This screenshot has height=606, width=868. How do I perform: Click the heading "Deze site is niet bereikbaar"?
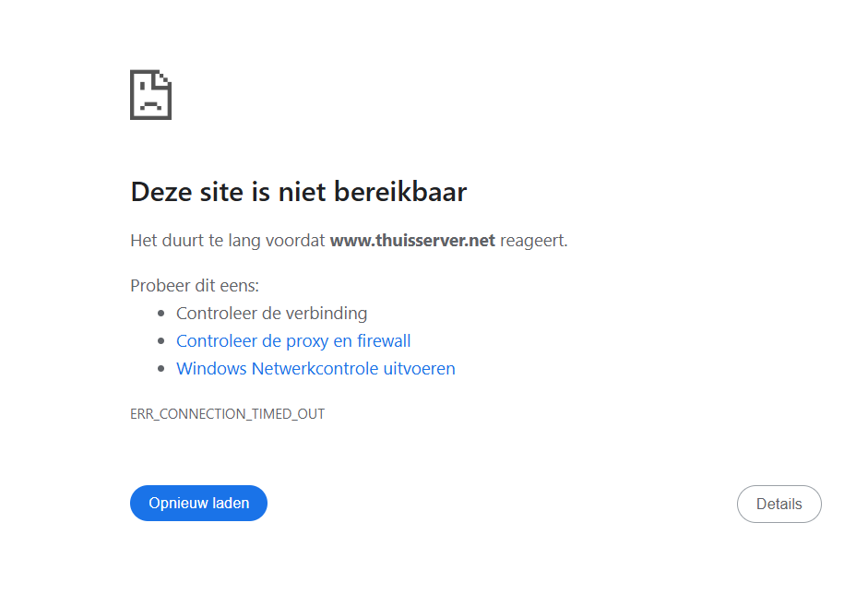(299, 192)
